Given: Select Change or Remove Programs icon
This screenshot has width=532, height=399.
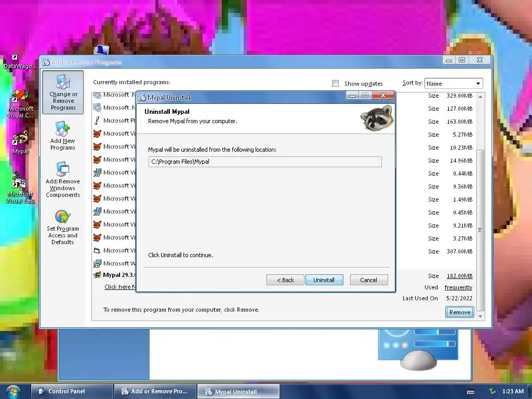Looking at the screenshot, I should pyautogui.click(x=63, y=92).
